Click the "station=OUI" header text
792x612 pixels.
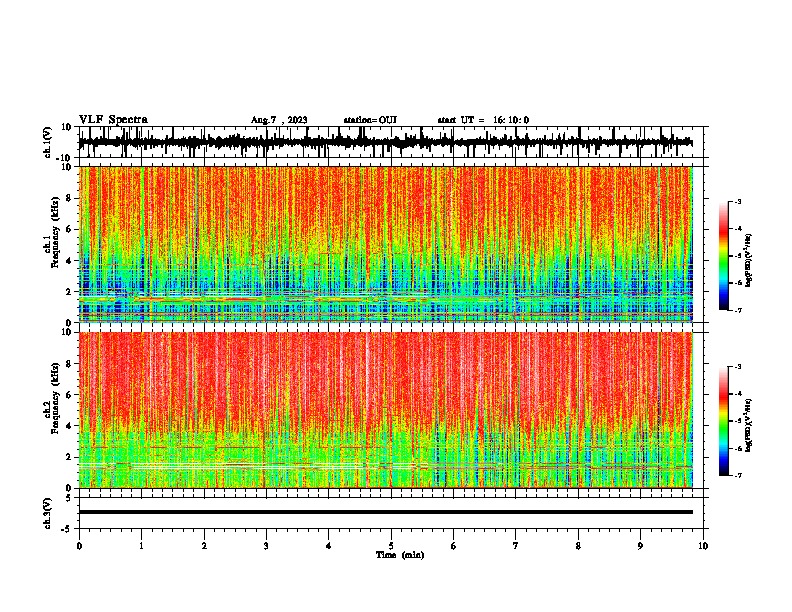pyautogui.click(x=370, y=120)
